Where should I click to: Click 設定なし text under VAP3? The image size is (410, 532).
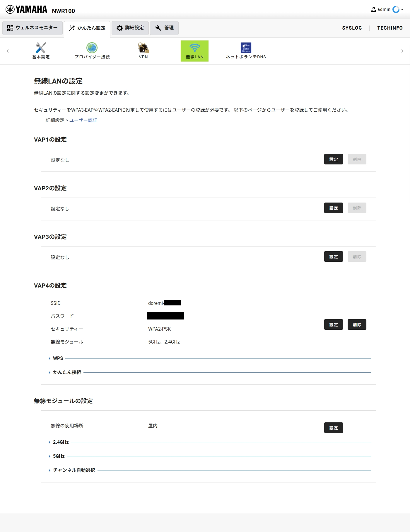point(60,257)
